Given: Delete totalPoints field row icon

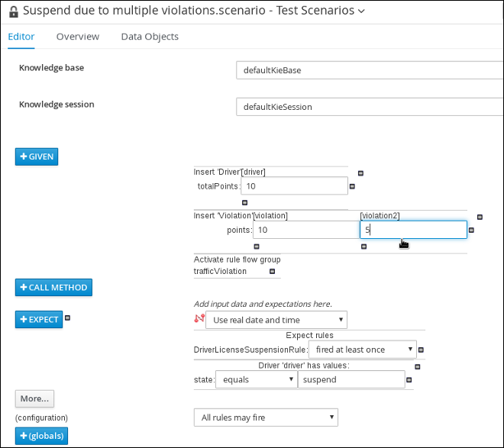Looking at the screenshot, I should click(352, 186).
